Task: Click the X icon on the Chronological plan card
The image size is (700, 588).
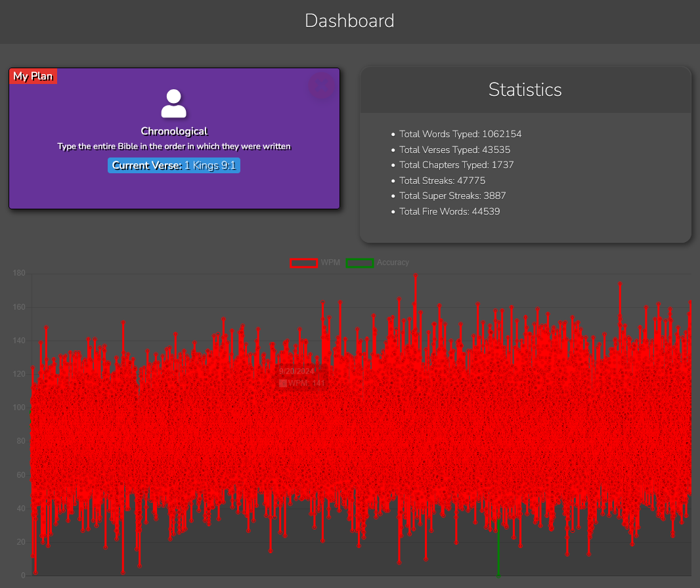Action: coord(322,86)
